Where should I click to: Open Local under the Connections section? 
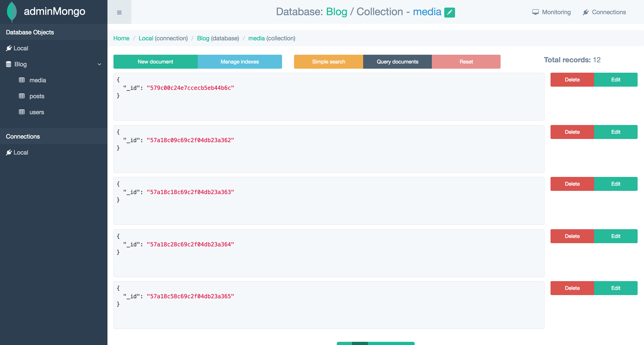coord(21,152)
